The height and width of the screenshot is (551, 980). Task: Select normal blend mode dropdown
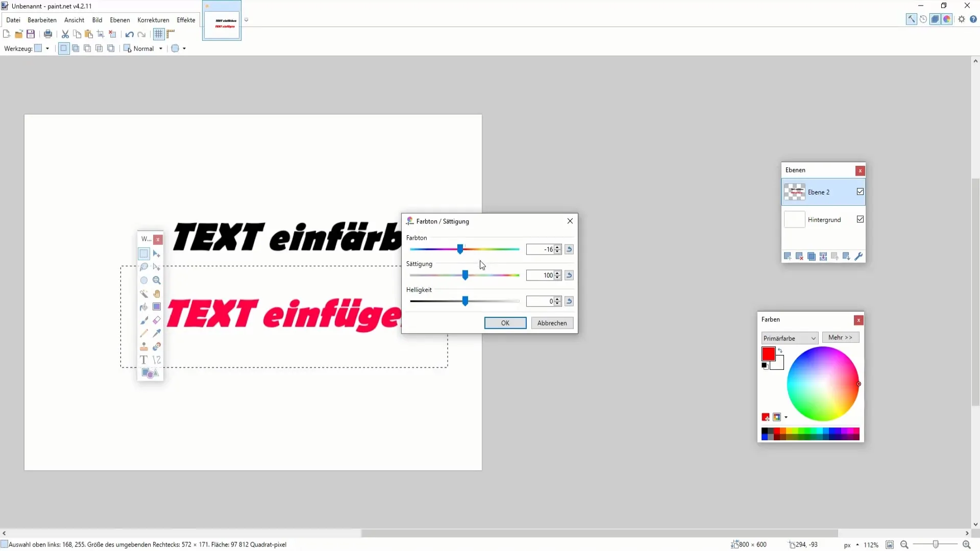149,48
